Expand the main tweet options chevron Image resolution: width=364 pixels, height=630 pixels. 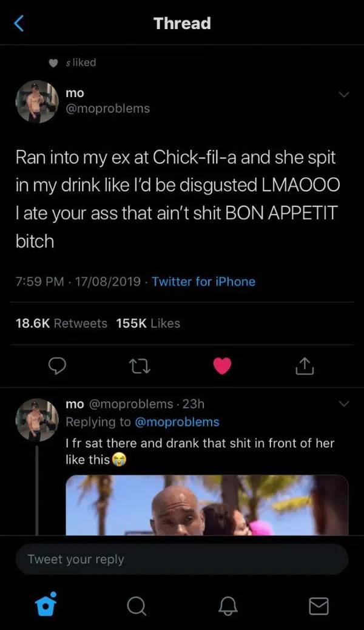pos(344,95)
